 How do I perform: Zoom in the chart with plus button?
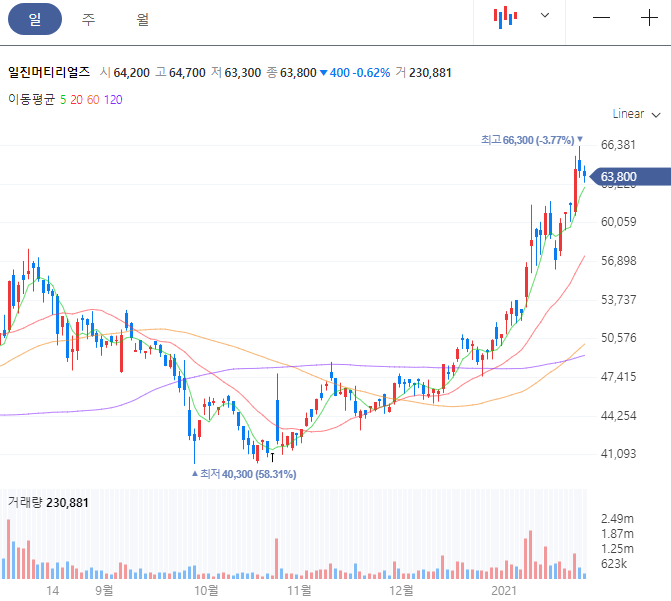tap(649, 18)
